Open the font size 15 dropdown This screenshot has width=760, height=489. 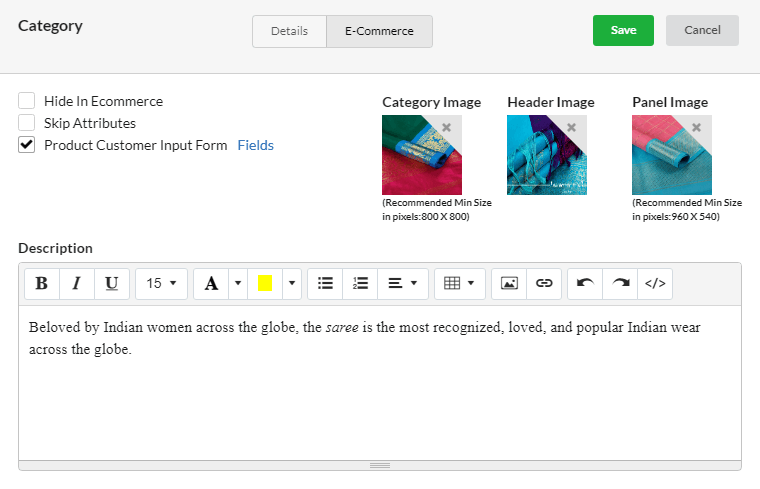click(161, 284)
